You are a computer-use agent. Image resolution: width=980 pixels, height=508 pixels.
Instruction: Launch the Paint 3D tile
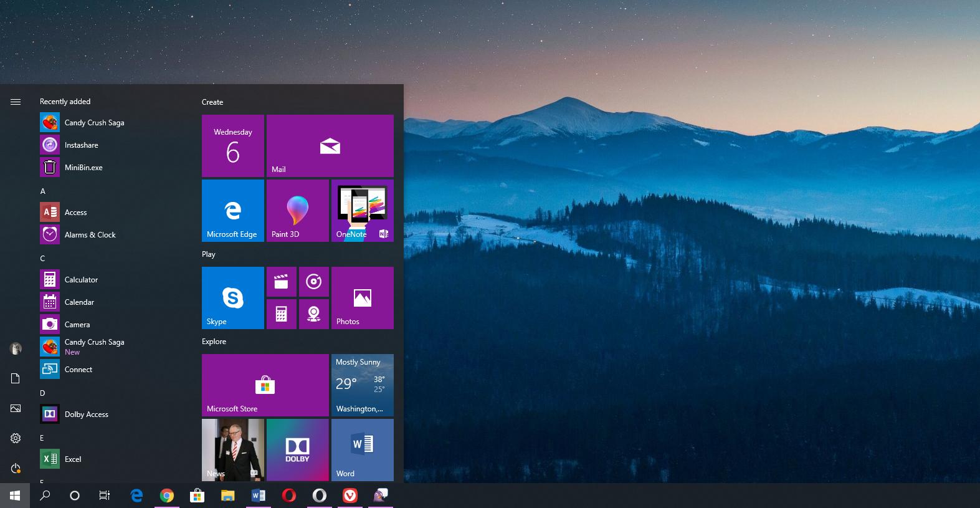(x=298, y=211)
